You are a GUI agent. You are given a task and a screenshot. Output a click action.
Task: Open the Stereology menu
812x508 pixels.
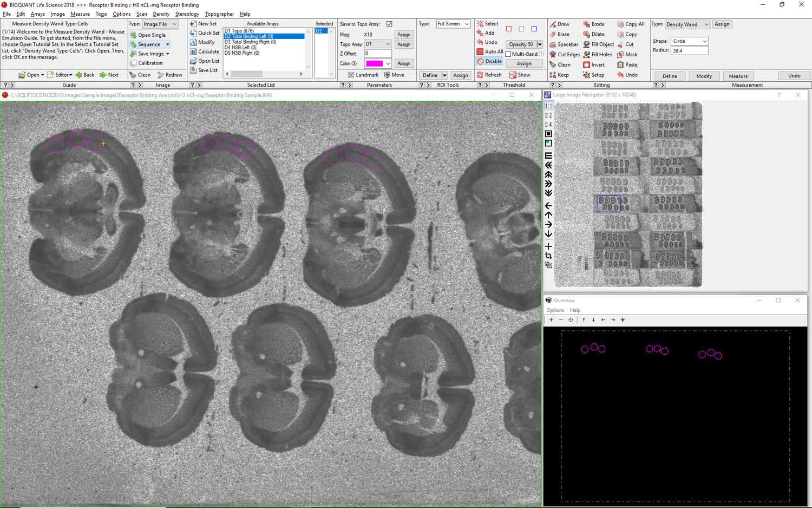point(187,14)
